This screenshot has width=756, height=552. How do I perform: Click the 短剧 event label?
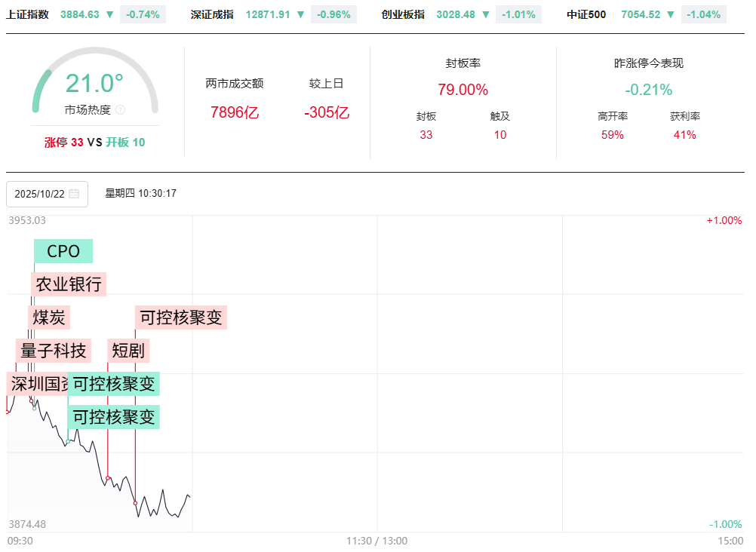click(129, 351)
